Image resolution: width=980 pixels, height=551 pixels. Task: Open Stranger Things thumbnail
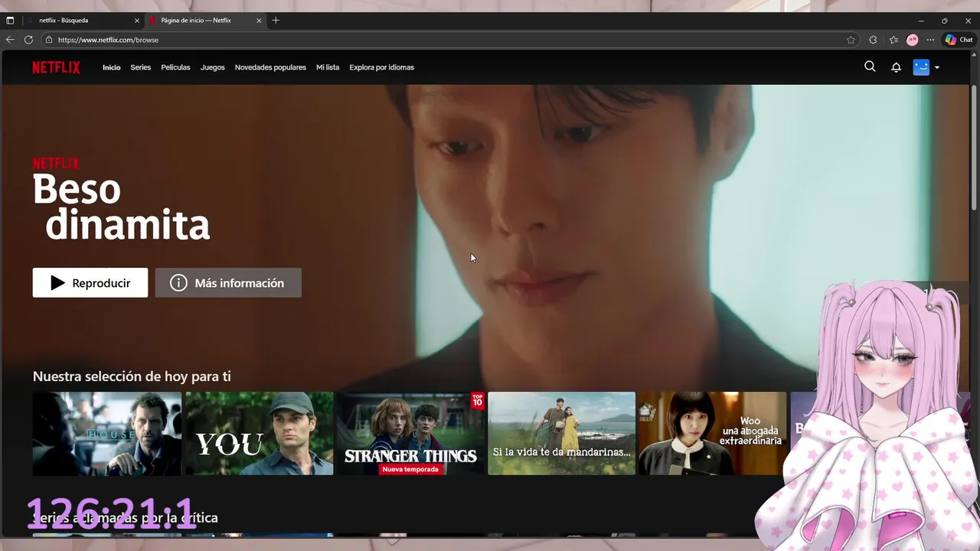coord(411,433)
